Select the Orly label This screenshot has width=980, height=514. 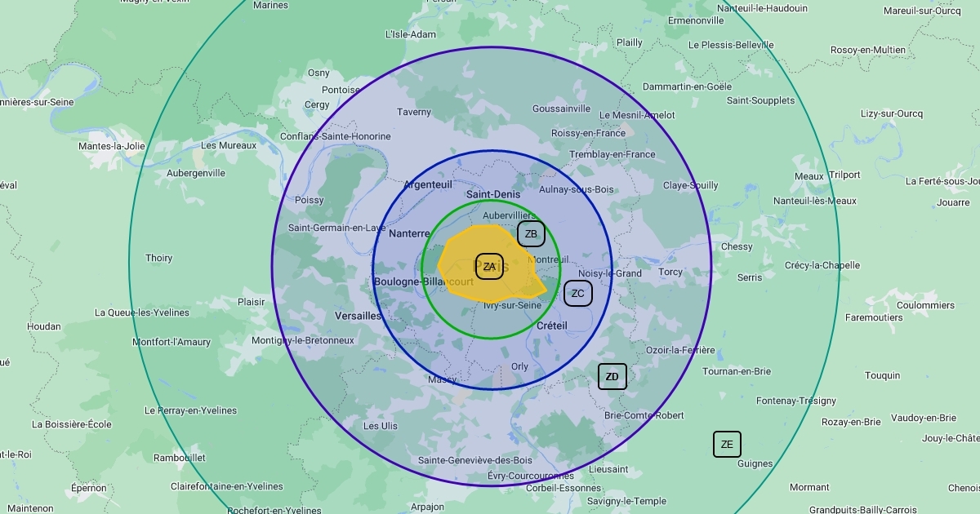(519, 367)
